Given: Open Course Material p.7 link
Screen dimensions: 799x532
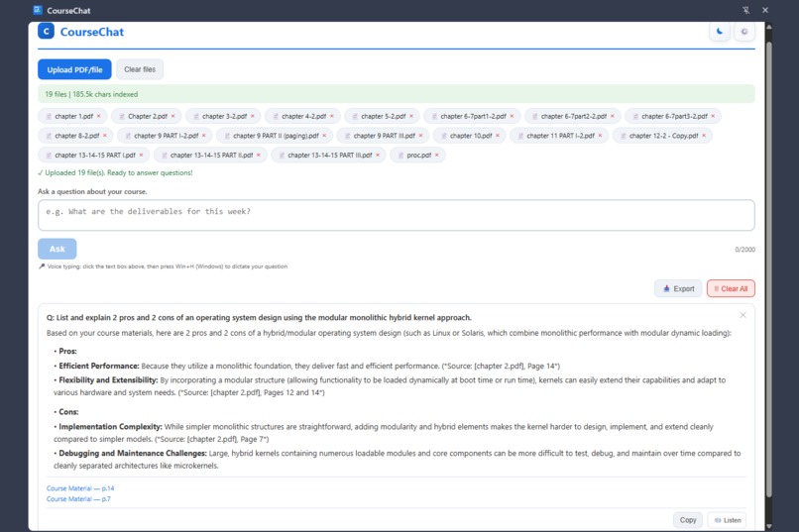Looking at the screenshot, I should pos(78,499).
